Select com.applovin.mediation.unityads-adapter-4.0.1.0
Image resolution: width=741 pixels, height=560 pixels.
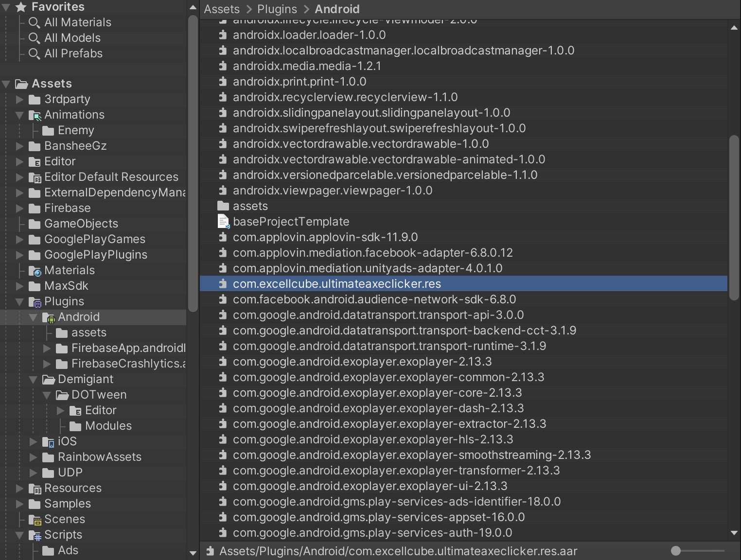click(463, 268)
